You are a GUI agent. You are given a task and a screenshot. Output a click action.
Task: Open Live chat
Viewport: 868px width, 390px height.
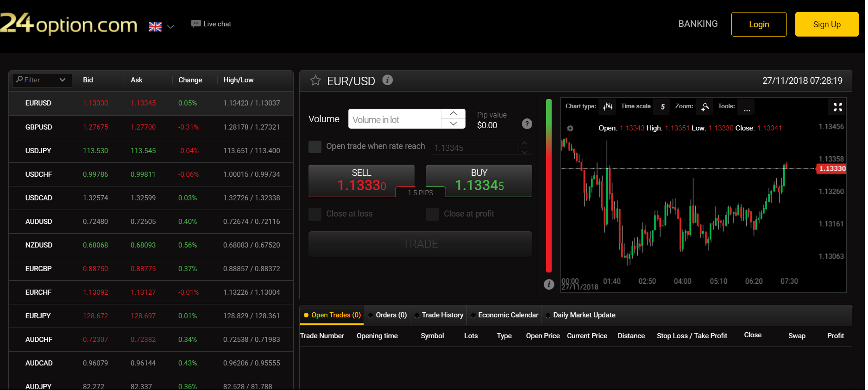211,24
